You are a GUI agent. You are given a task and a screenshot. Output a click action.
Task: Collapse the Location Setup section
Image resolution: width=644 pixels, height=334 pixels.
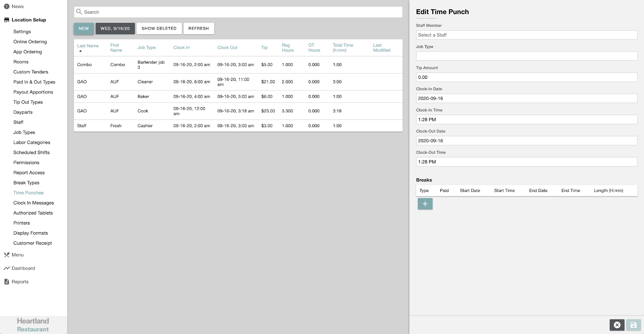29,20
